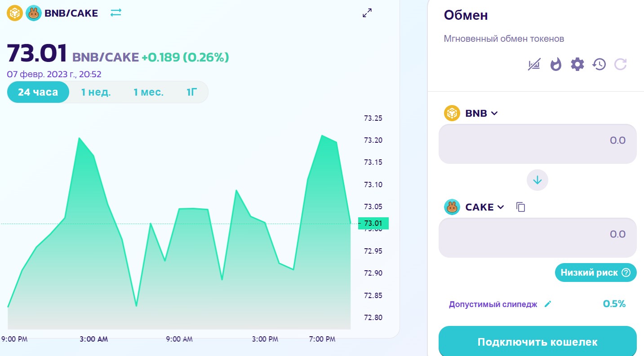Open recent transactions history icon
This screenshot has height=356, width=644.
(599, 65)
